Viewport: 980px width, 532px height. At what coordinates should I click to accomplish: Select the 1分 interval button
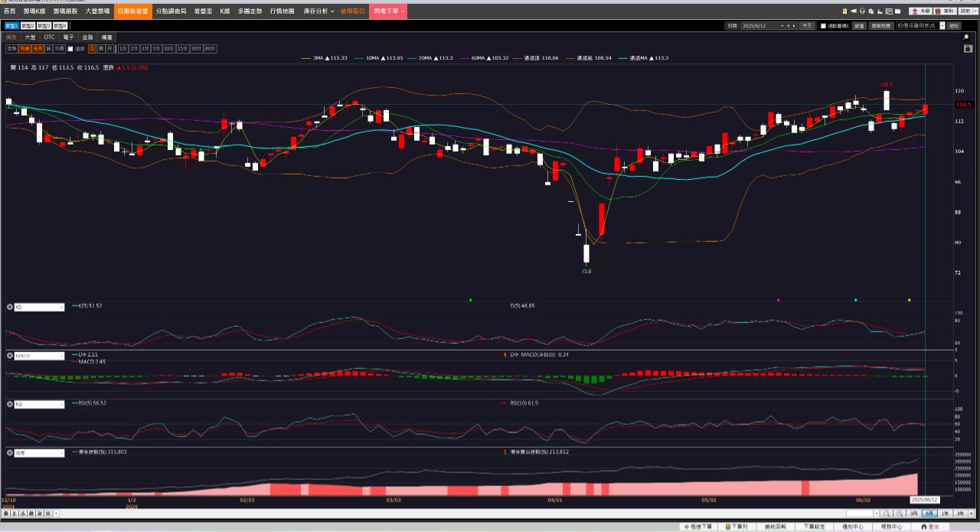[123, 48]
